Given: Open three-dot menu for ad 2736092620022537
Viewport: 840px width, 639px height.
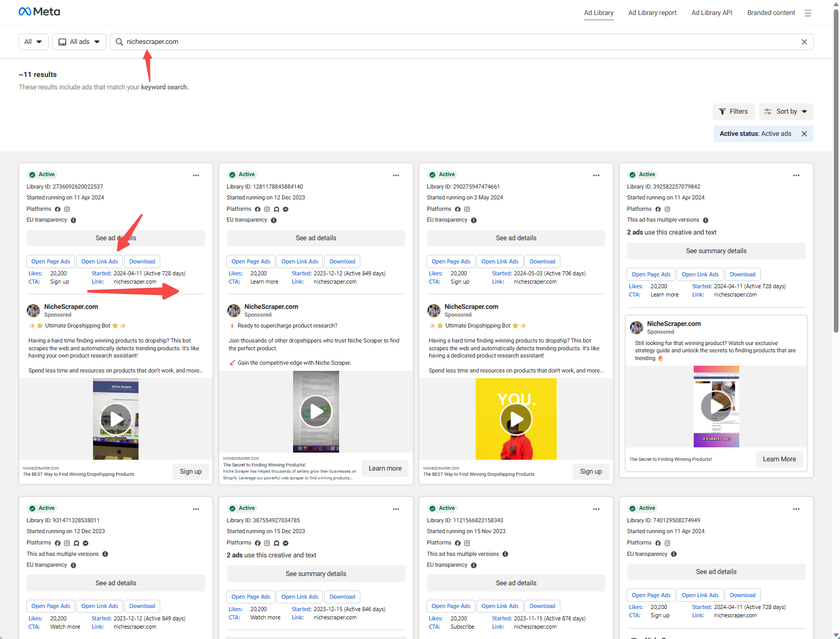Looking at the screenshot, I should click(x=196, y=176).
